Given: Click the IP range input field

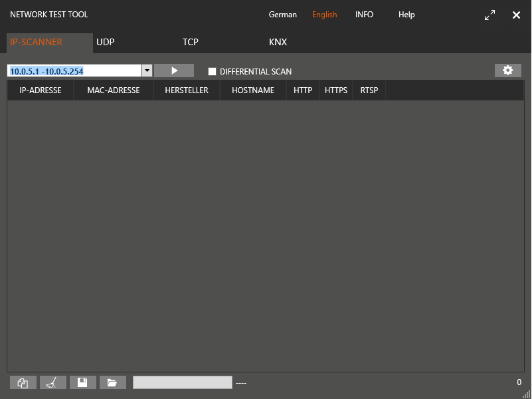Looking at the screenshot, I should click(73, 71).
